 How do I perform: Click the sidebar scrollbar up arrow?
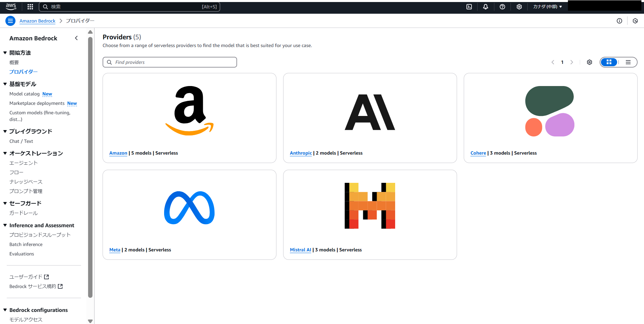(90, 32)
